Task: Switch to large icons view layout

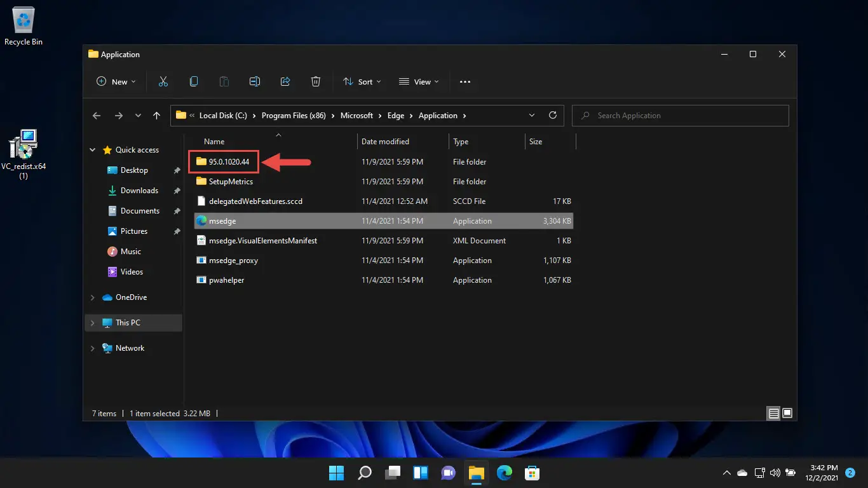Action: click(787, 413)
